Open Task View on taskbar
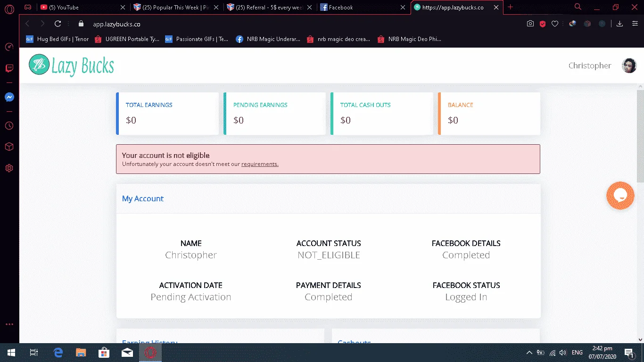The width and height of the screenshot is (644, 362). click(x=33, y=353)
